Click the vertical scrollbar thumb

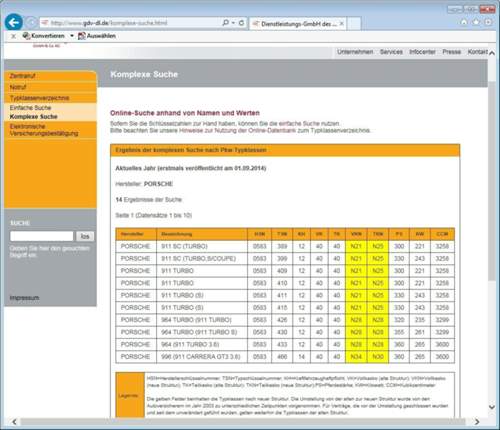[x=492, y=180]
